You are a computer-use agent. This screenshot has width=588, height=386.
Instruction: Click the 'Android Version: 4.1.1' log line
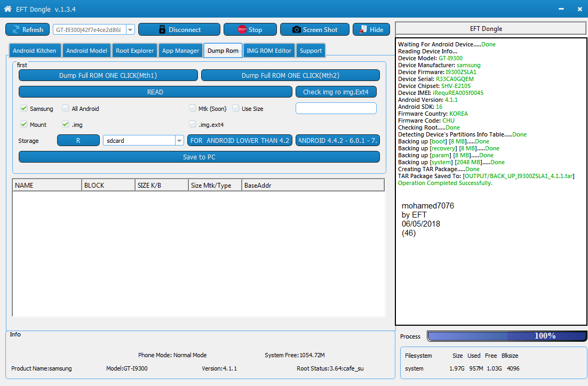pos(428,100)
